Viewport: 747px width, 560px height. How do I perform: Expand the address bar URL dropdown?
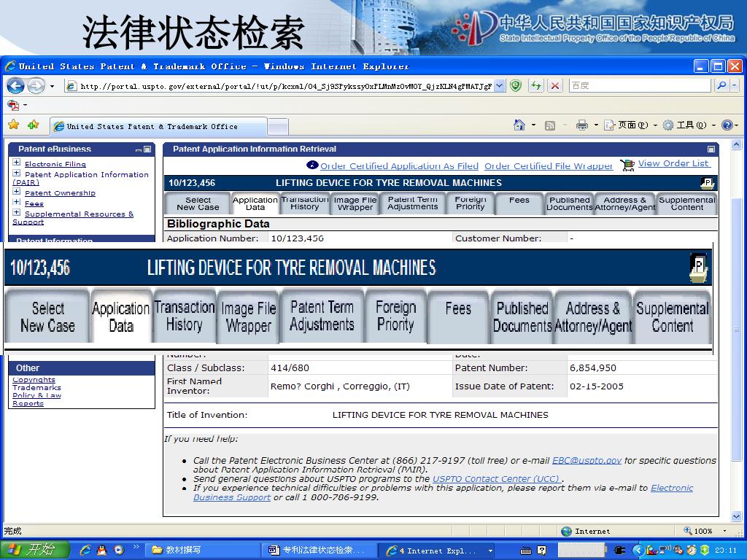point(499,86)
